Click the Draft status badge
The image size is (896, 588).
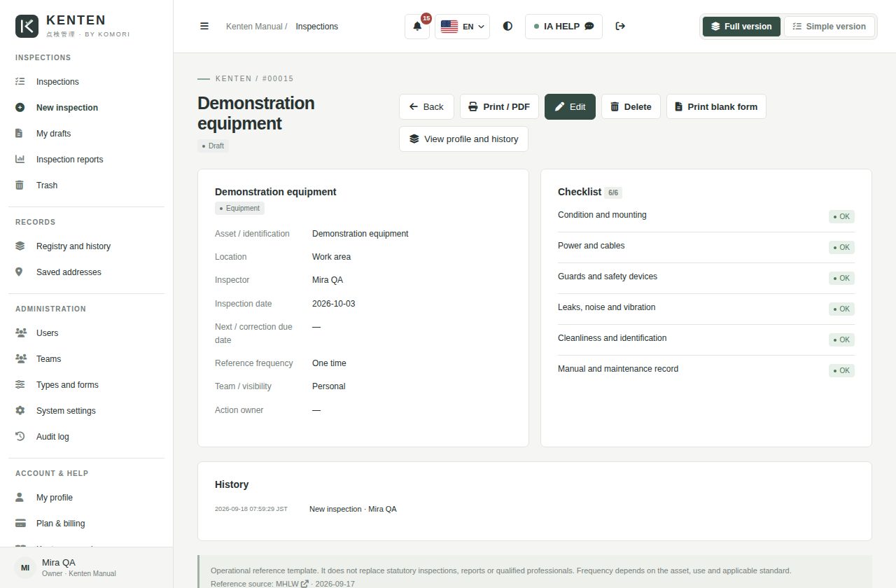click(x=213, y=146)
